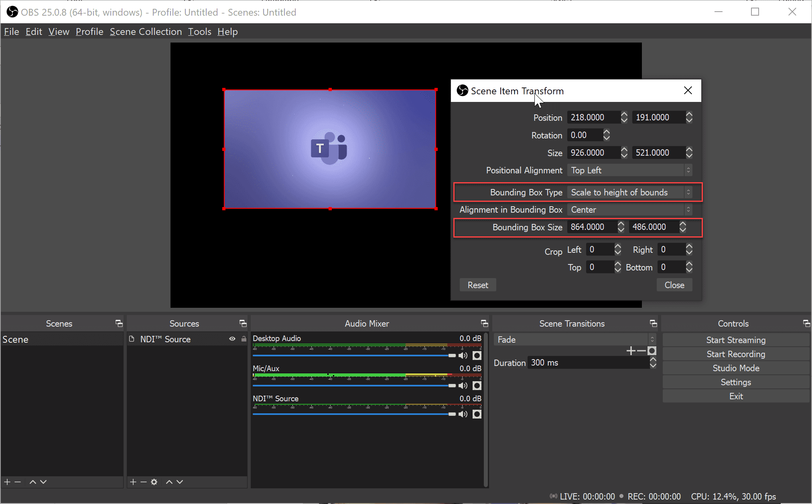Enable Studio Mode

tap(736, 368)
